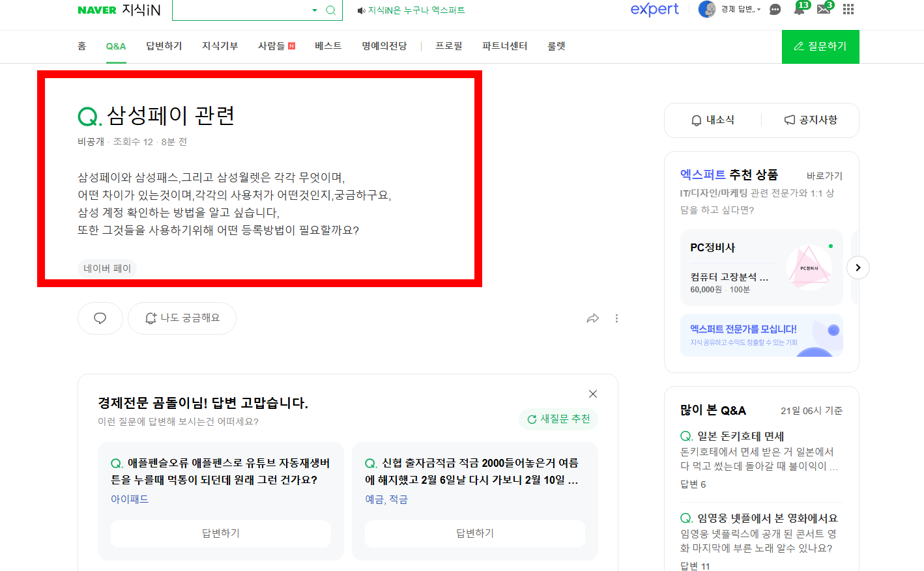
Task: Open the 애플펜슬오류 question card
Action: (x=221, y=471)
